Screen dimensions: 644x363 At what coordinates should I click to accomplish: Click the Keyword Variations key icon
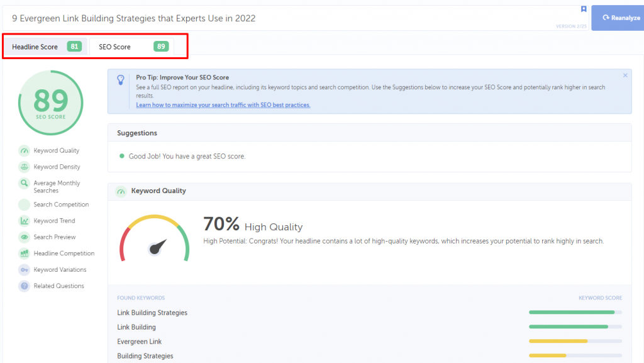point(25,270)
